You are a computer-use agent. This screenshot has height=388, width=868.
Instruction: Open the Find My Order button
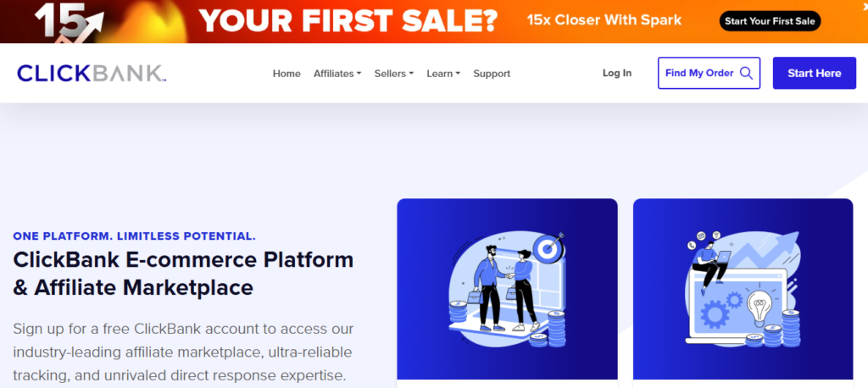pyautogui.click(x=709, y=73)
